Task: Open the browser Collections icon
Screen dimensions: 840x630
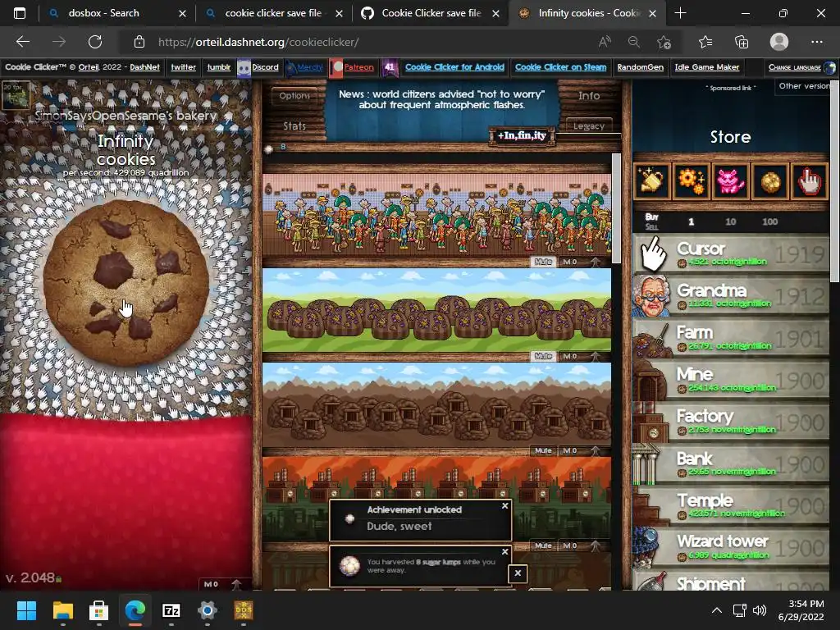Action: [742, 42]
